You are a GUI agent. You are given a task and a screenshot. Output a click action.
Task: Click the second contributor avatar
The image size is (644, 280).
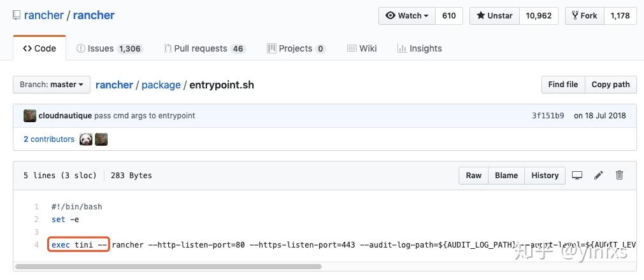pyautogui.click(x=101, y=139)
